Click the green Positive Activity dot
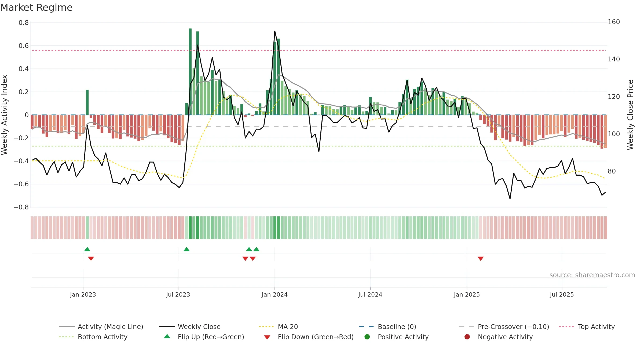The image size is (644, 362). 367,337
